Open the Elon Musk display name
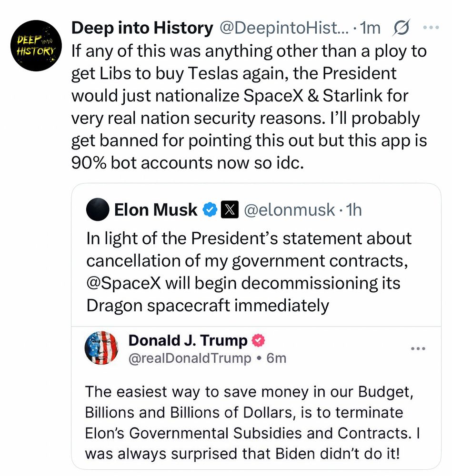This screenshot has height=476, width=452. click(x=156, y=209)
